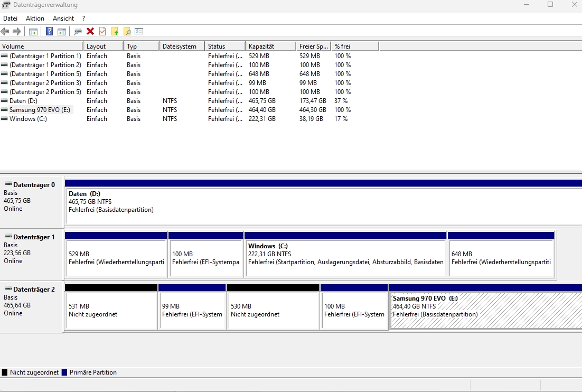Viewport: 582px width, 392px height.
Task: Click the checklist settings toolbar icon
Action: pyautogui.click(x=139, y=32)
